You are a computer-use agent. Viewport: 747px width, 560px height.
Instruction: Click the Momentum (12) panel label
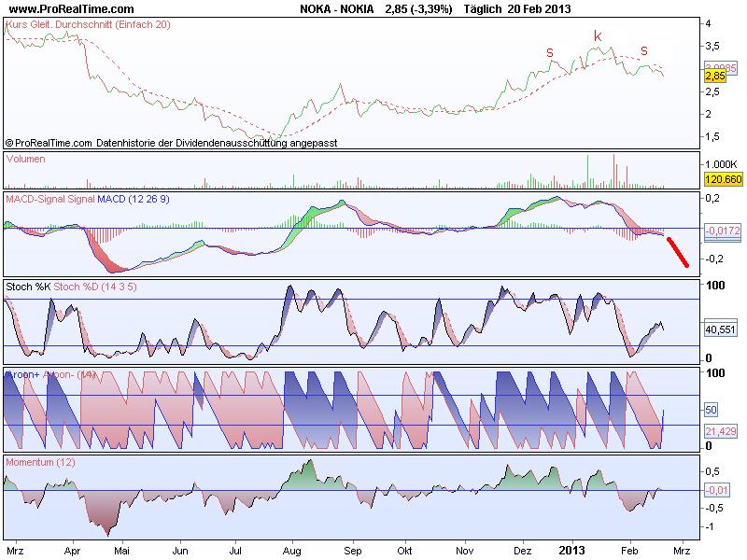click(40, 462)
